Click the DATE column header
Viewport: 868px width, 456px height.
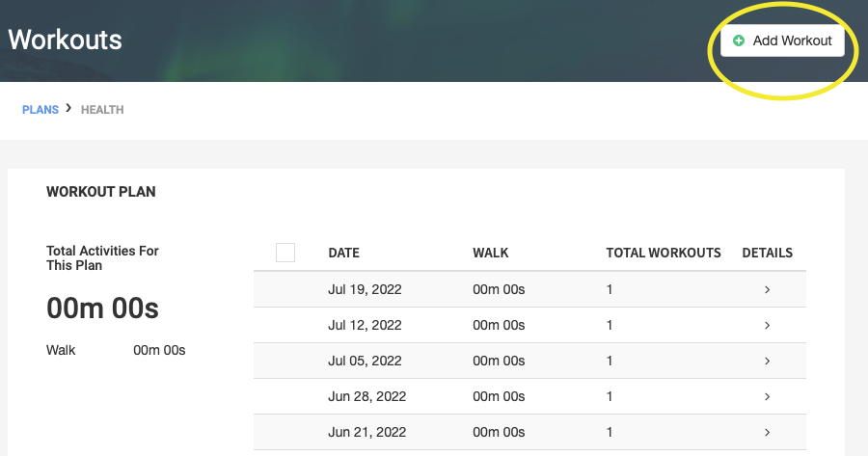click(343, 253)
